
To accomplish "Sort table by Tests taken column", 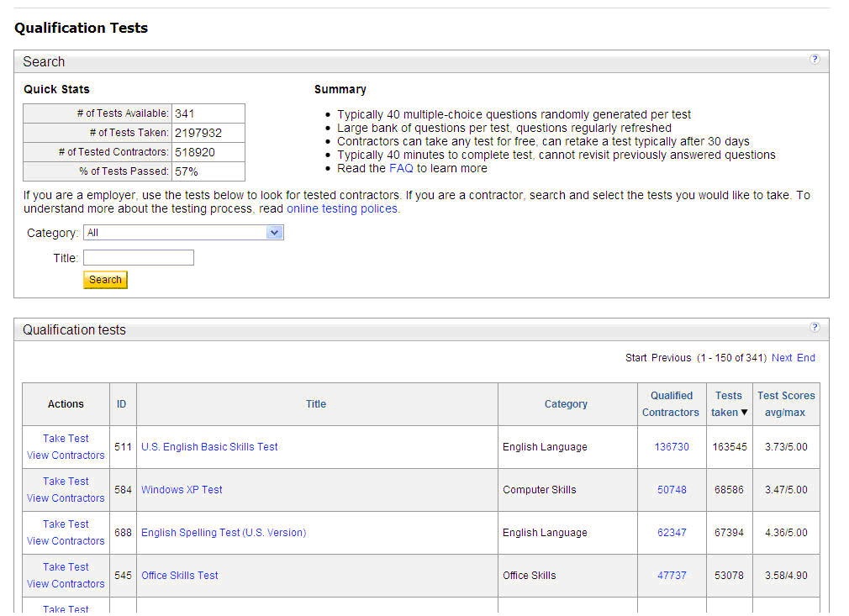I will [x=729, y=404].
